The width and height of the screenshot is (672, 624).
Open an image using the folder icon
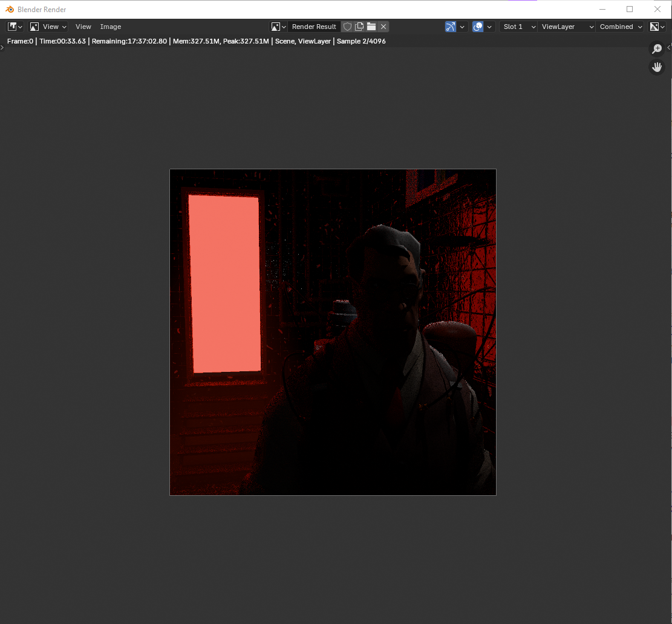pos(371,27)
